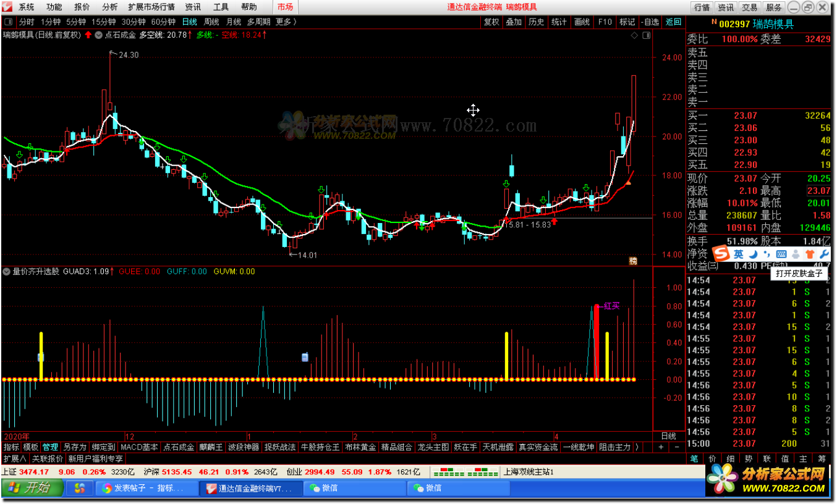Click the quick-launch icon beside Start
837x504 pixels.
[x=80, y=488]
